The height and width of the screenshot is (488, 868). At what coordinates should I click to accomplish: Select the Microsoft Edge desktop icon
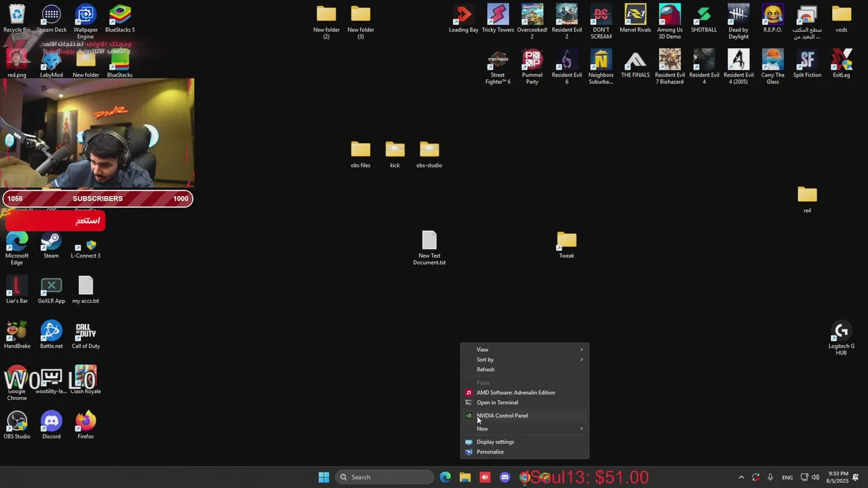pos(17,248)
